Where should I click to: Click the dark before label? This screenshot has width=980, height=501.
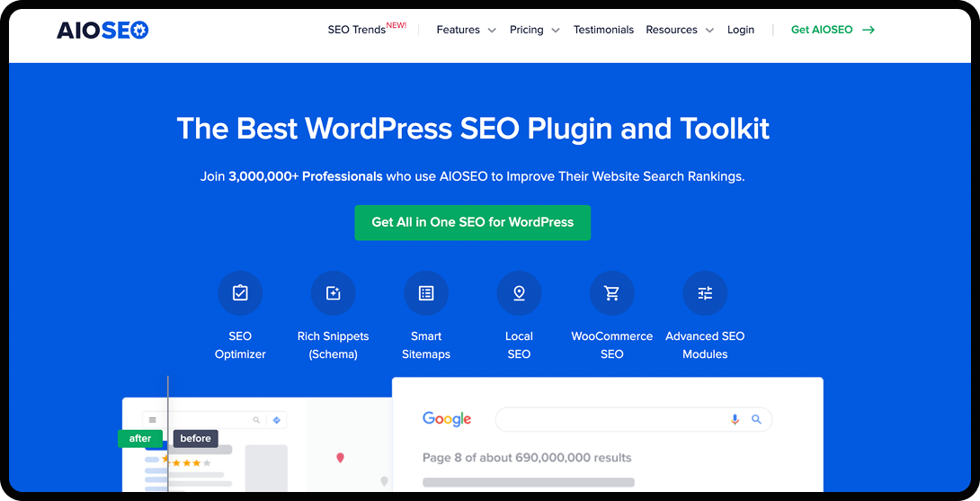[x=196, y=438]
